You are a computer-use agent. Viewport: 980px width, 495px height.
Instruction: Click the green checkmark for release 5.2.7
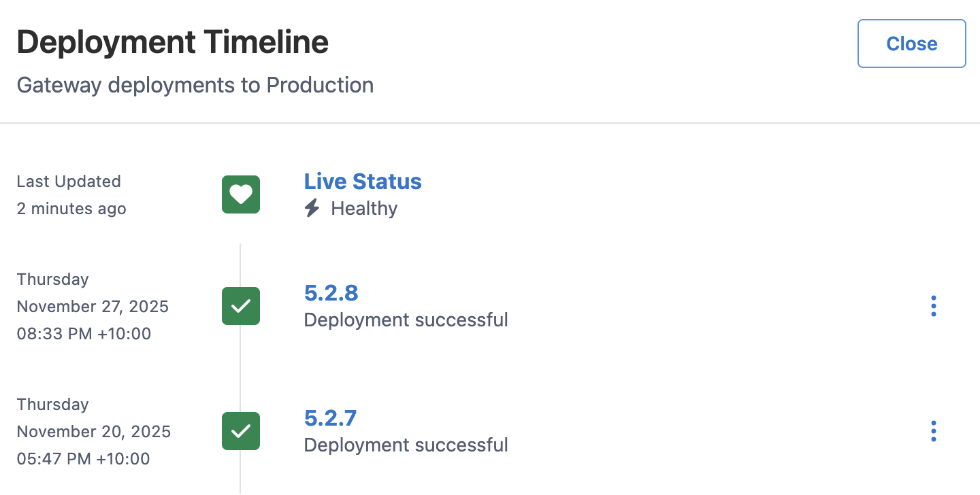240,431
